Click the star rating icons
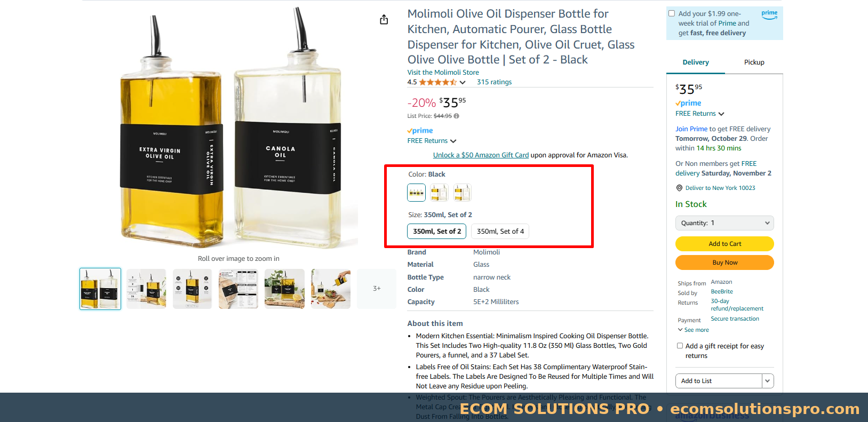 click(x=437, y=82)
